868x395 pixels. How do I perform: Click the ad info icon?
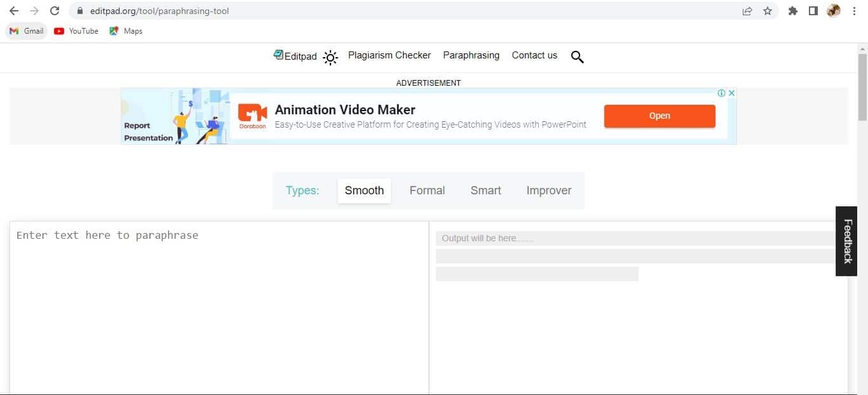pyautogui.click(x=721, y=93)
